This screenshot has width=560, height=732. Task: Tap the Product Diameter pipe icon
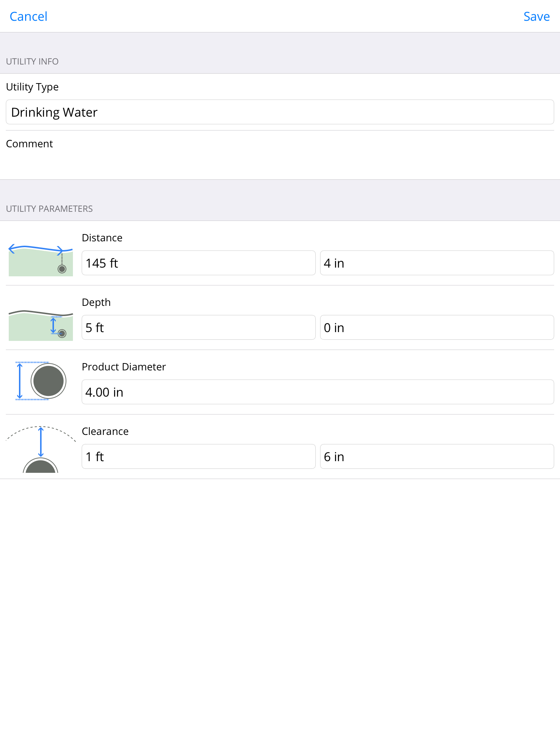pyautogui.click(x=40, y=381)
